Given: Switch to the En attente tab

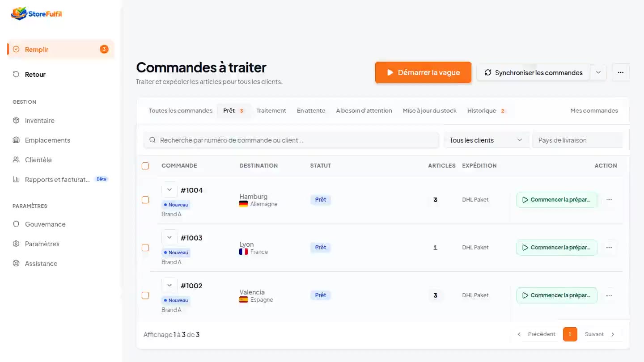Looking at the screenshot, I should pyautogui.click(x=311, y=111).
